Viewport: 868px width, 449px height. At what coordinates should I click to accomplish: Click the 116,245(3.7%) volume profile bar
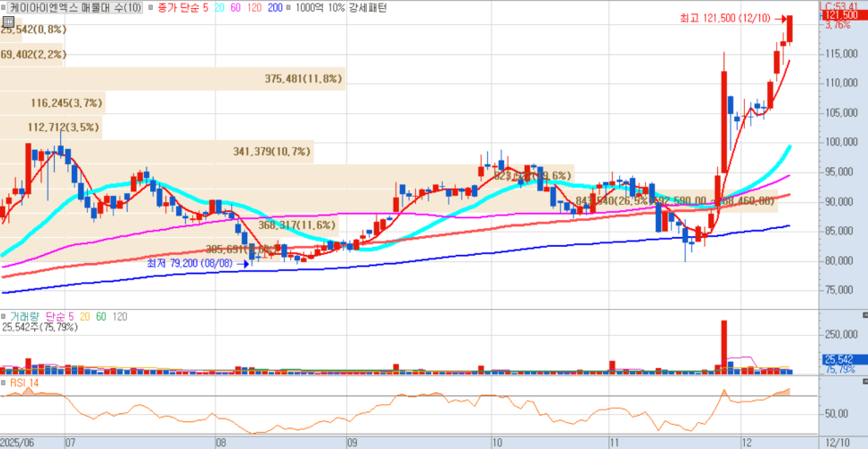click(53, 103)
